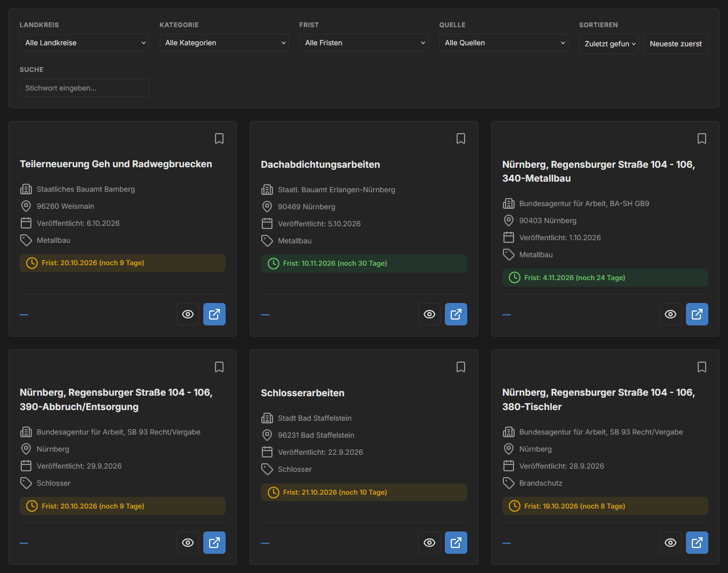728x573 pixels.
Task: Open the Alle Fristen deadline filter
Action: coord(364,43)
